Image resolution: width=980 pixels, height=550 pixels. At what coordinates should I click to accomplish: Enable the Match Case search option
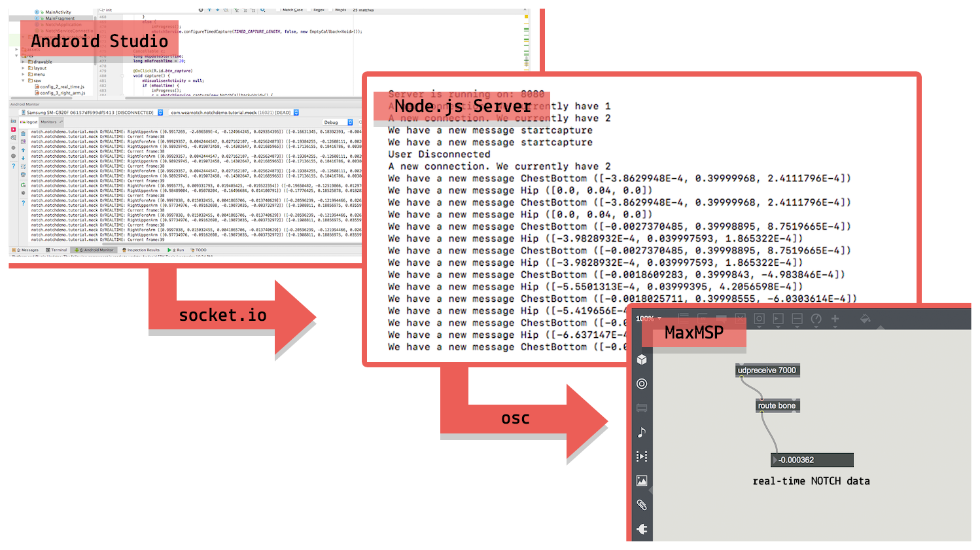click(278, 10)
